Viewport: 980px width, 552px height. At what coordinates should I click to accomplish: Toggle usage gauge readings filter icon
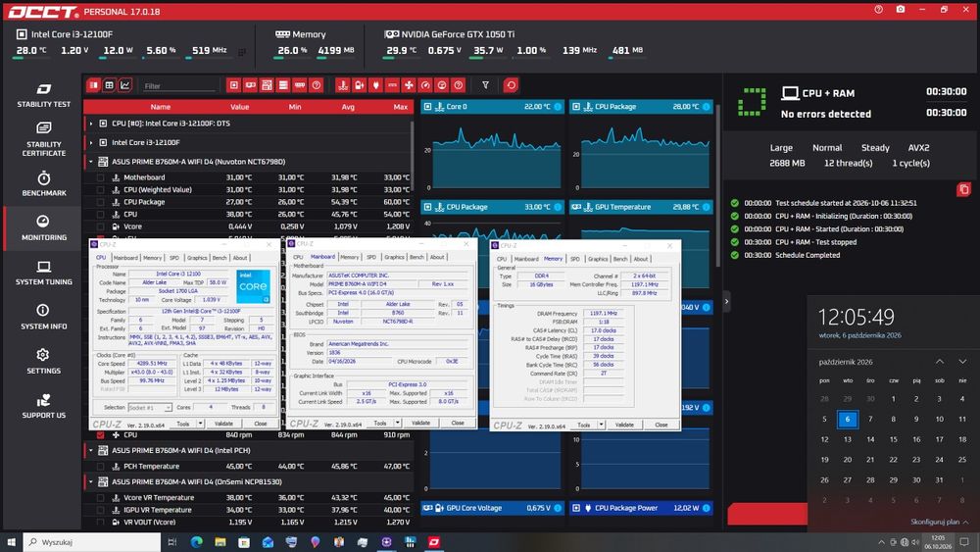425,85
